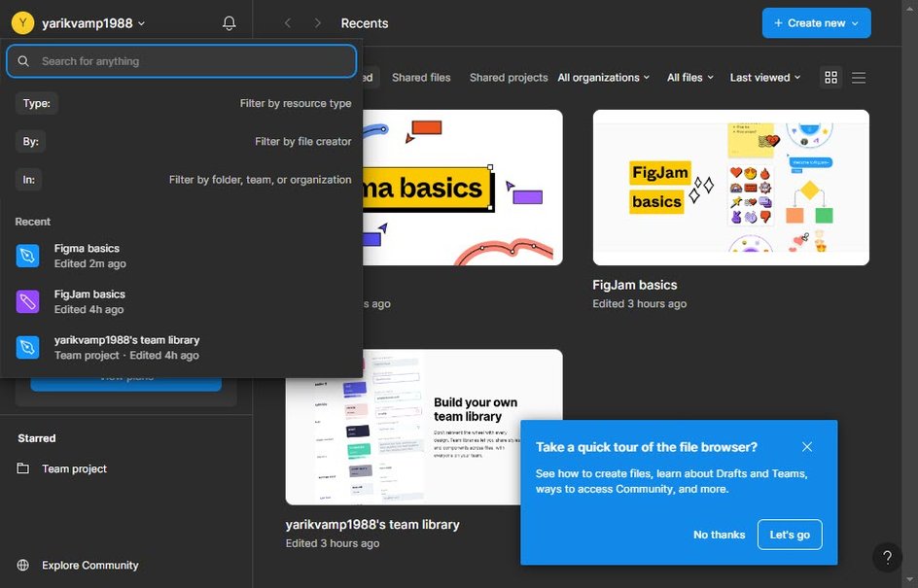Click the Starred section heading
The width and height of the screenshot is (918, 588).
tap(37, 438)
